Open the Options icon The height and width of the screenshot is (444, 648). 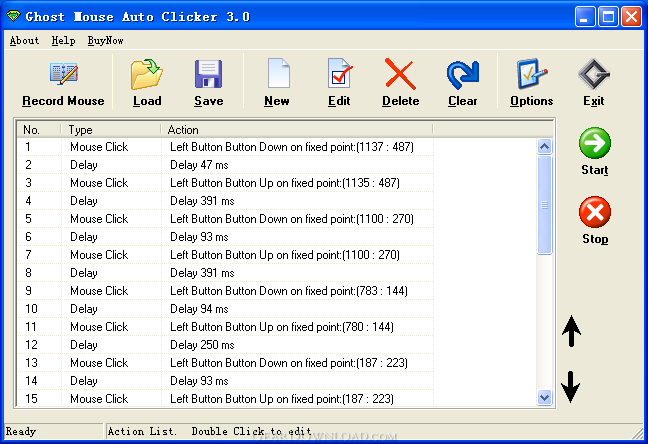pos(531,74)
